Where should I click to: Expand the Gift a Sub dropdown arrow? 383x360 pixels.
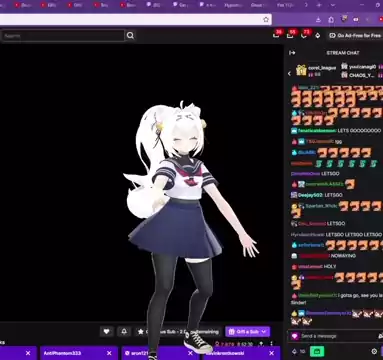pyautogui.click(x=264, y=332)
